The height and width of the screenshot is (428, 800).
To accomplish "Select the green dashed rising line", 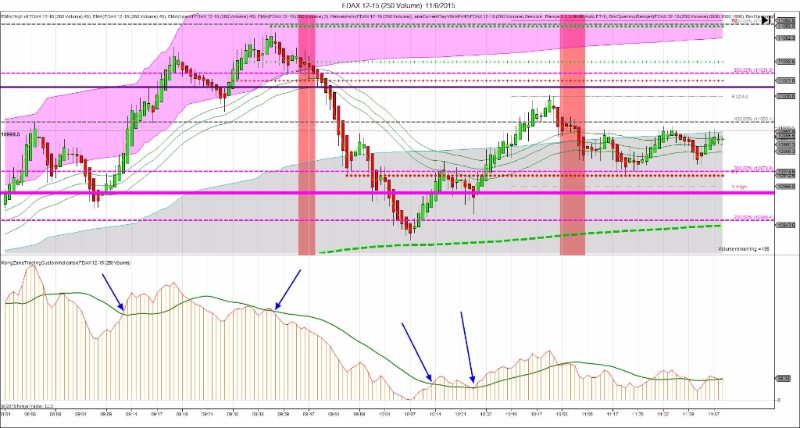I will tap(519, 239).
